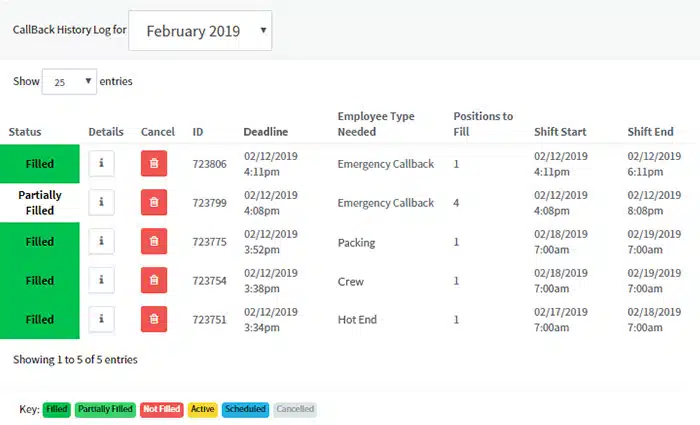Click the blue Scheduled key badge
The height and width of the screenshot is (425, 700).
pos(246,409)
